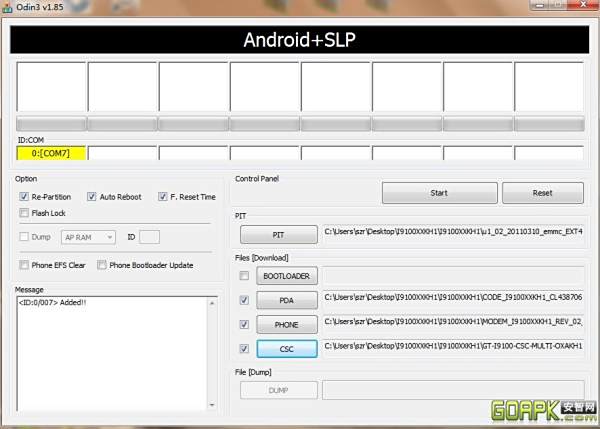Uncheck the CSC file checkbox
Screen dimensions: 600x429
(x=244, y=349)
